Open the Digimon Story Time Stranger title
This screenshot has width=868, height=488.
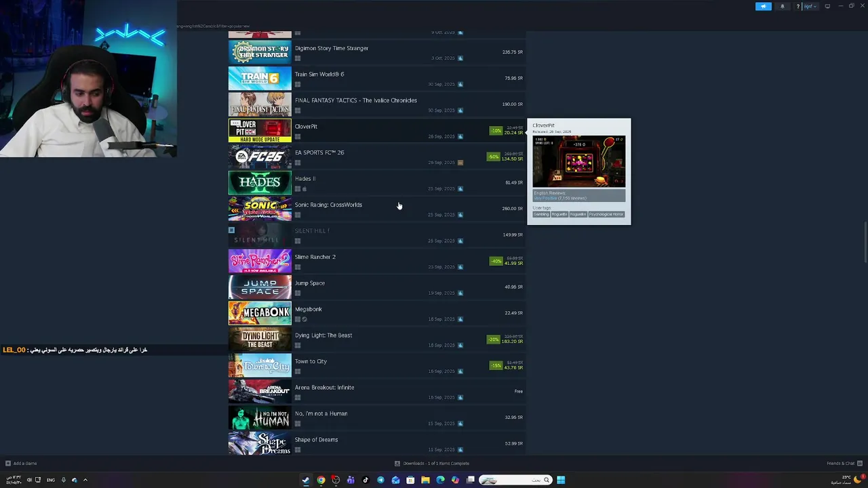point(332,48)
